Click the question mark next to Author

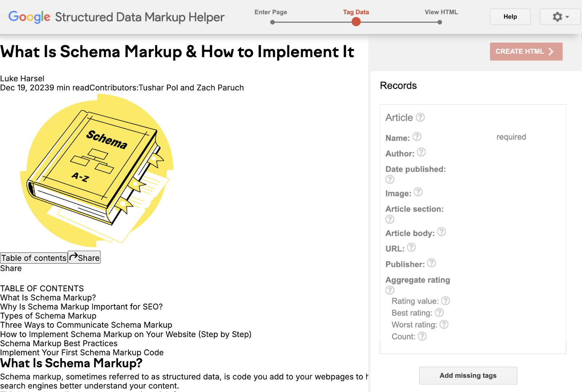(x=421, y=152)
